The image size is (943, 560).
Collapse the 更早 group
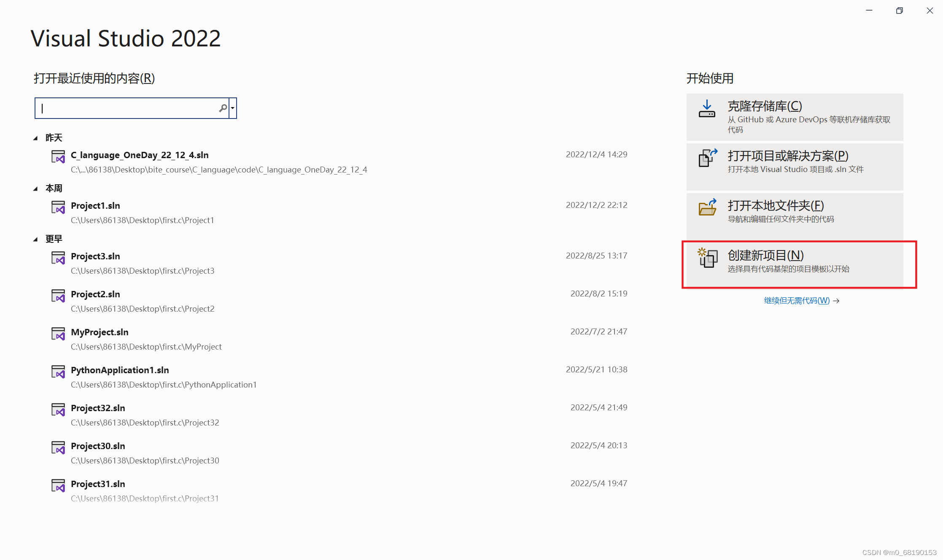coord(35,239)
